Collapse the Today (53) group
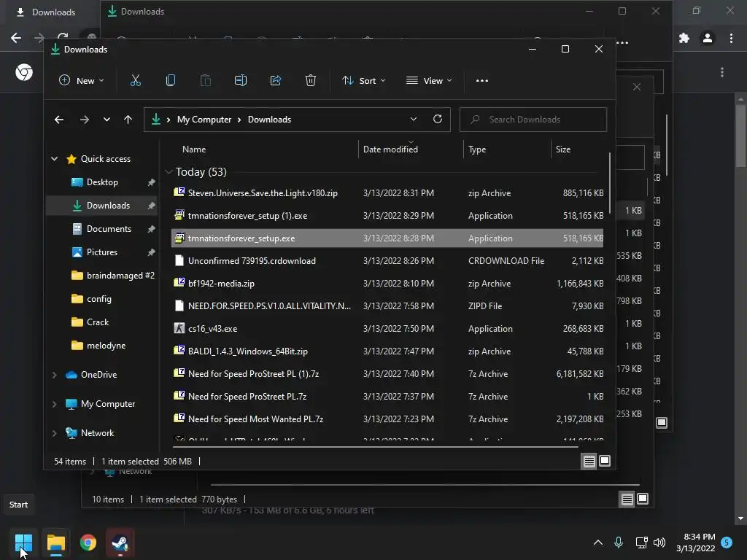The image size is (747, 560). click(x=169, y=172)
